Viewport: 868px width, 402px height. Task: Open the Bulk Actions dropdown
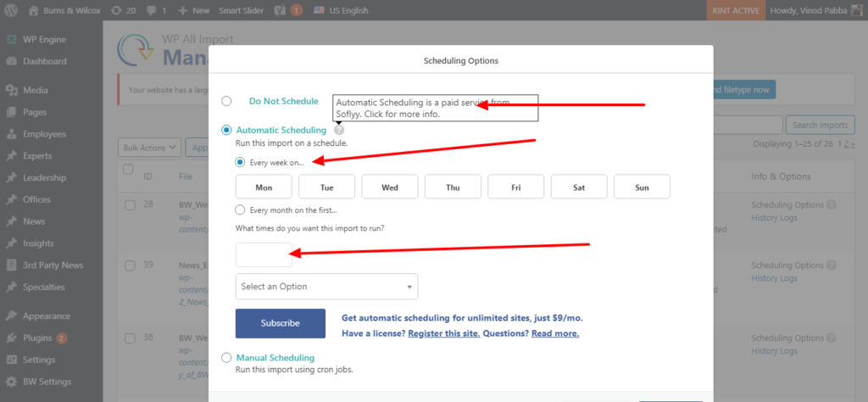pos(149,148)
